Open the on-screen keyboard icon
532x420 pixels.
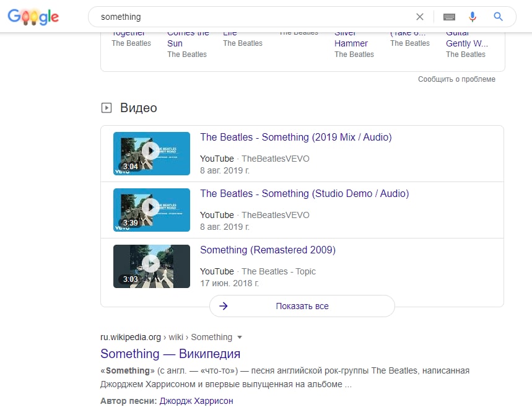[x=449, y=17]
